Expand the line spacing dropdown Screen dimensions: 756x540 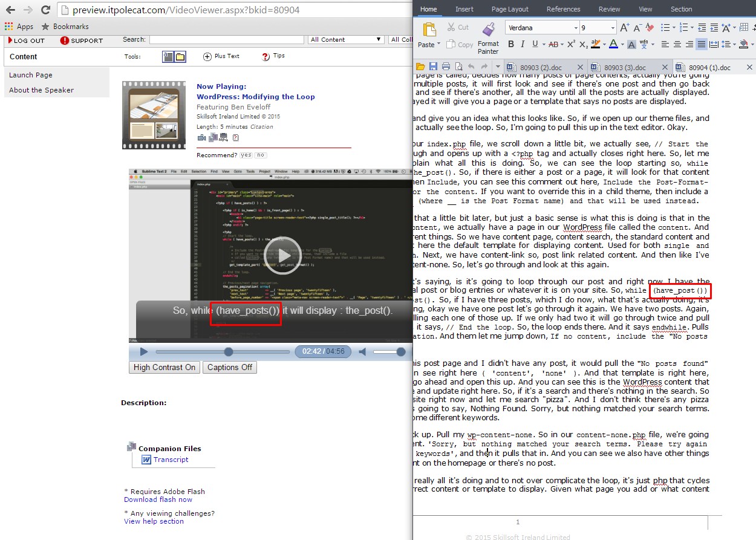coord(734,45)
